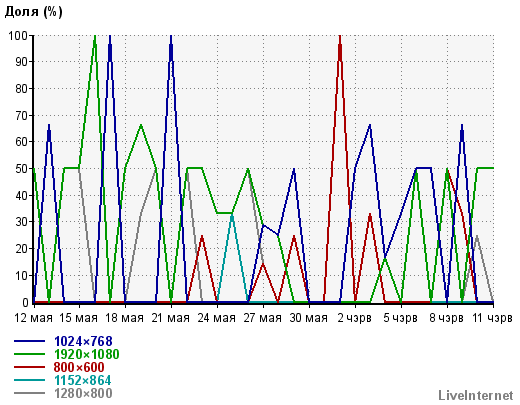The height and width of the screenshot is (405, 520).
Task: Click the 800×600 legend label
Action: click(x=79, y=367)
